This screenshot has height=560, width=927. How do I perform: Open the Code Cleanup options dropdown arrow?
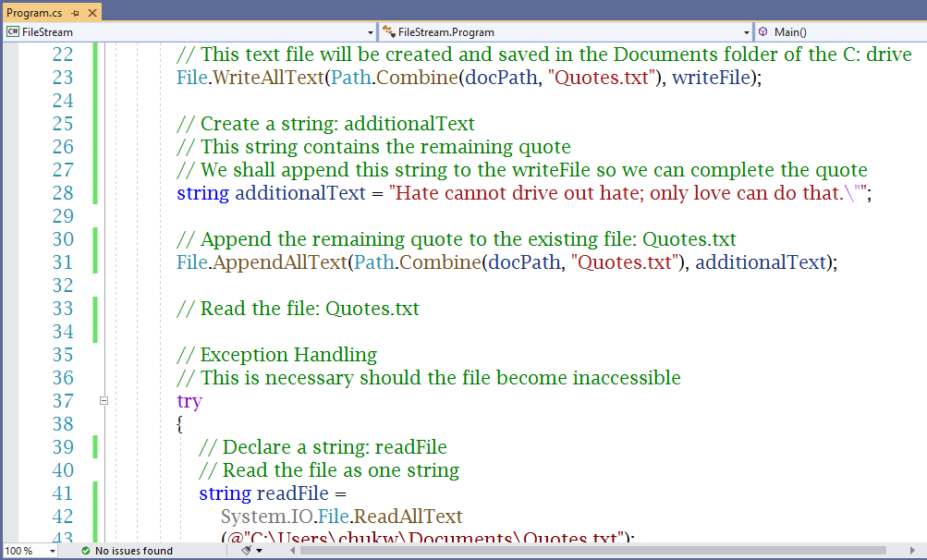click(x=259, y=550)
